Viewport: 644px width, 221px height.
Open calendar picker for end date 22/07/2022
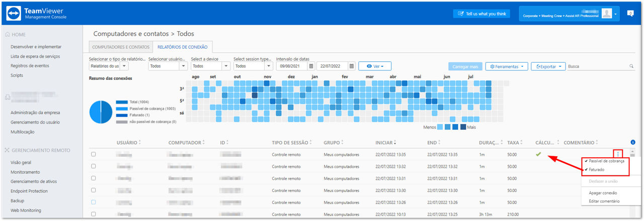pos(352,66)
